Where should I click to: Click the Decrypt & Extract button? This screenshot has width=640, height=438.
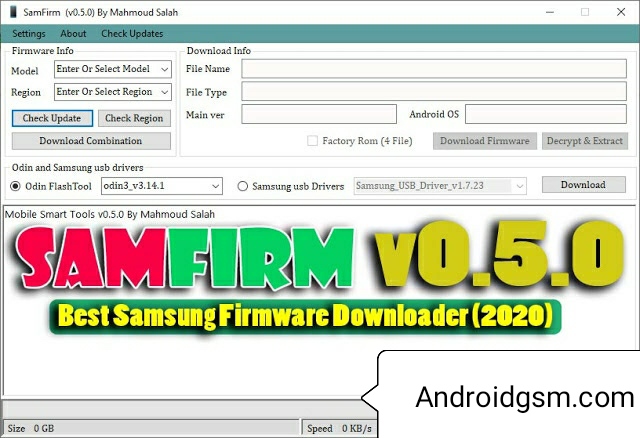coord(585,141)
